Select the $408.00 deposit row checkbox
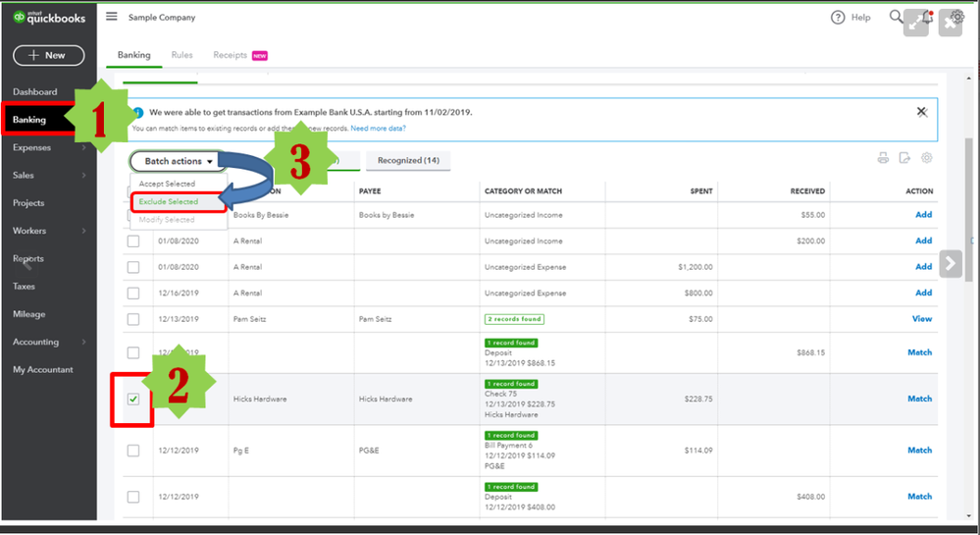980x535 pixels. [x=133, y=497]
